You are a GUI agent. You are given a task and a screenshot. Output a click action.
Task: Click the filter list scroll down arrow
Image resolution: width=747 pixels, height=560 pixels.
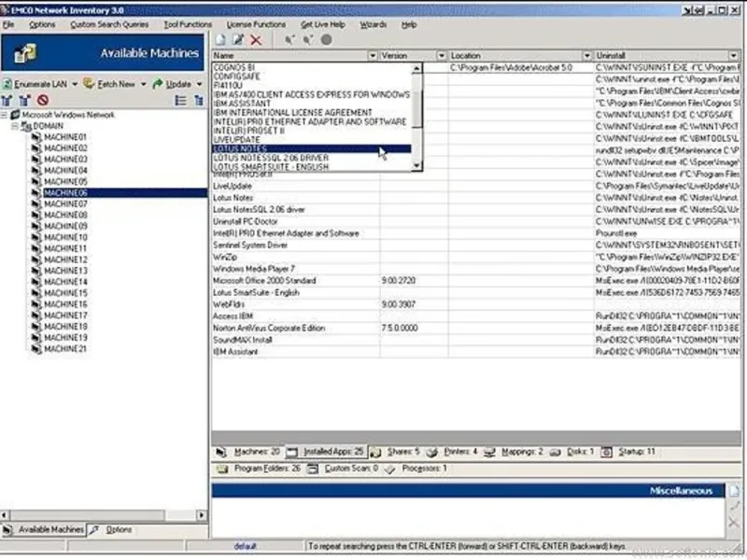(416, 165)
